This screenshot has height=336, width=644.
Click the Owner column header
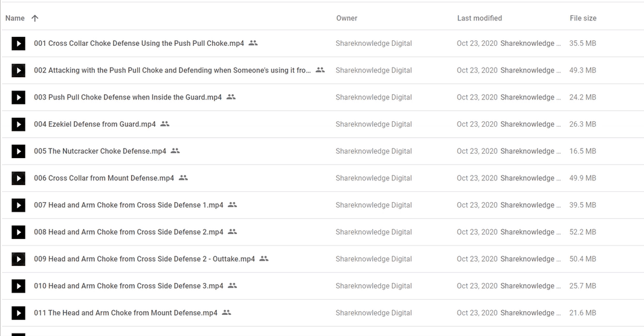[x=347, y=18]
